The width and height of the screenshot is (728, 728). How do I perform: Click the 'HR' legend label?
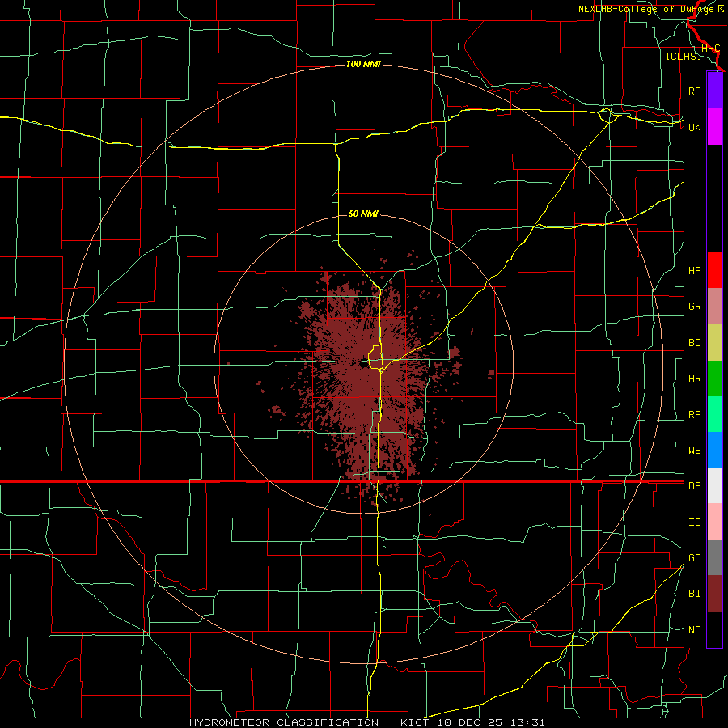point(695,379)
